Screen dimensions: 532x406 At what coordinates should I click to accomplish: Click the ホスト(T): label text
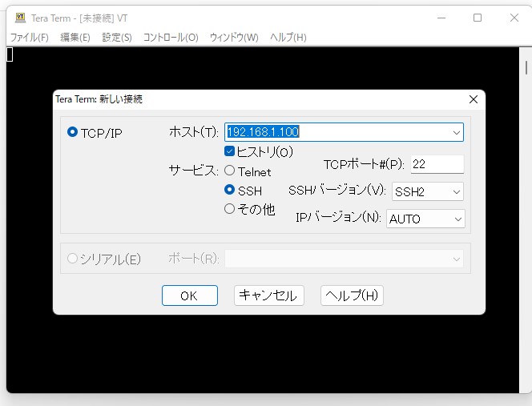[194, 131]
